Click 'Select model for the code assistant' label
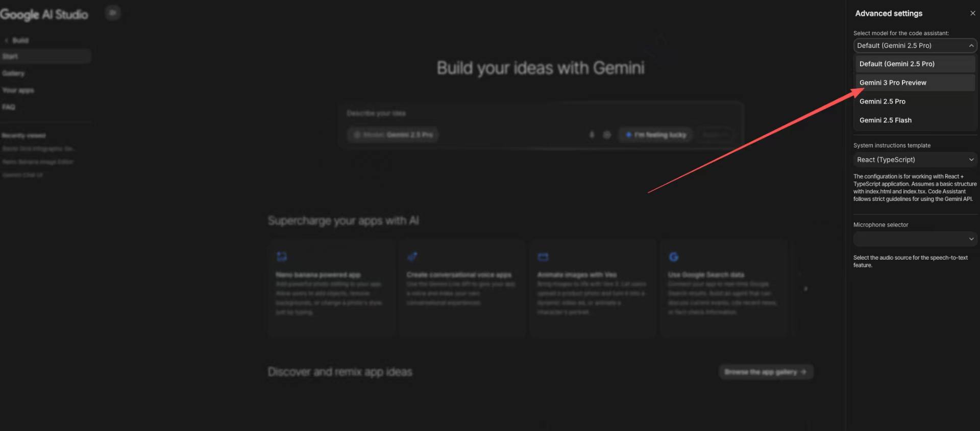This screenshot has height=431, width=980. pos(901,33)
